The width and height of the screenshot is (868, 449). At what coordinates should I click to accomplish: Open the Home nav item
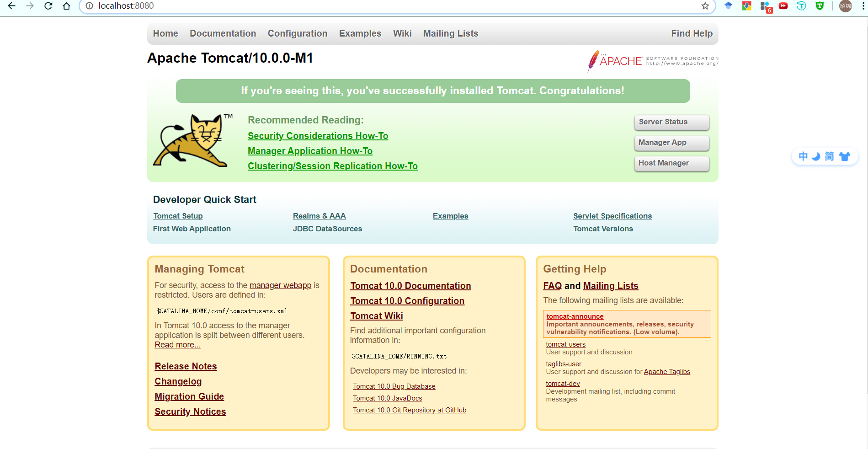tap(165, 33)
